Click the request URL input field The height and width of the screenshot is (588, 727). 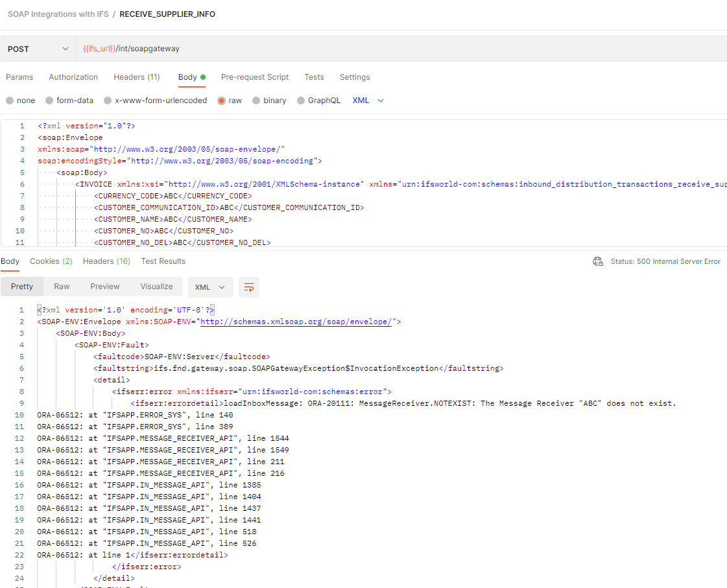401,49
